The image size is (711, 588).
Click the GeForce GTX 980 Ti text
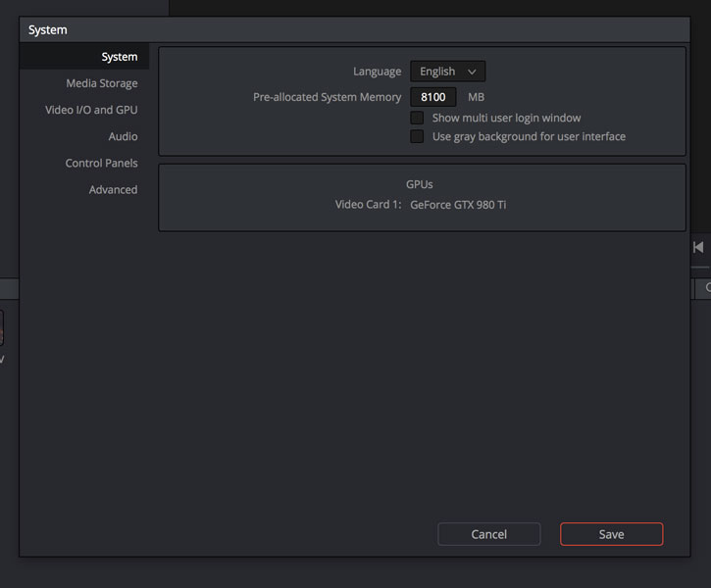coord(458,205)
